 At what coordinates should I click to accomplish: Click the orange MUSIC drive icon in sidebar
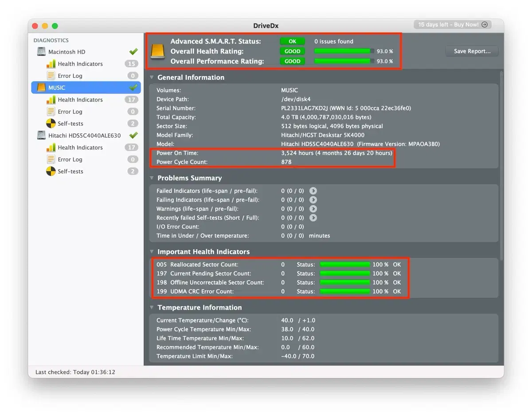41,88
